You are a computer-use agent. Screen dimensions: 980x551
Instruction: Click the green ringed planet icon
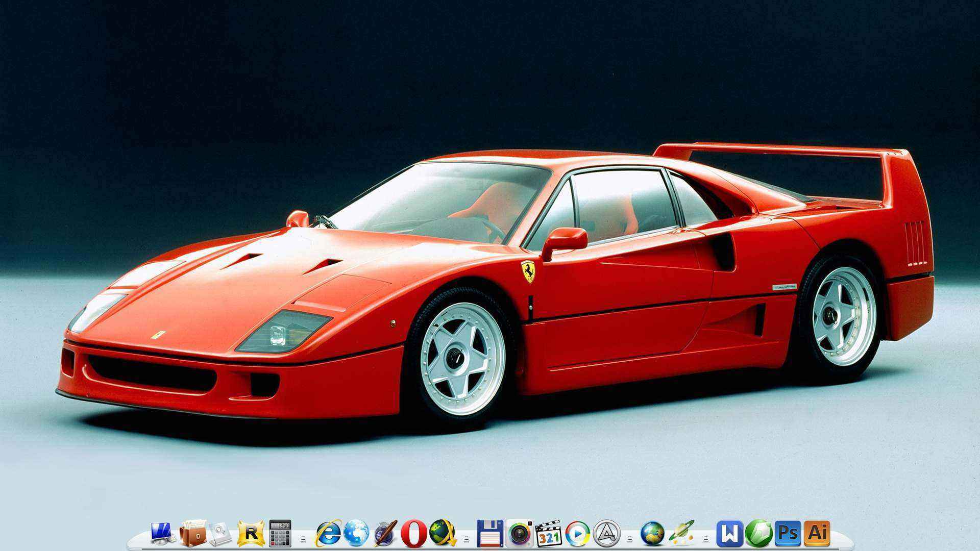click(x=682, y=534)
